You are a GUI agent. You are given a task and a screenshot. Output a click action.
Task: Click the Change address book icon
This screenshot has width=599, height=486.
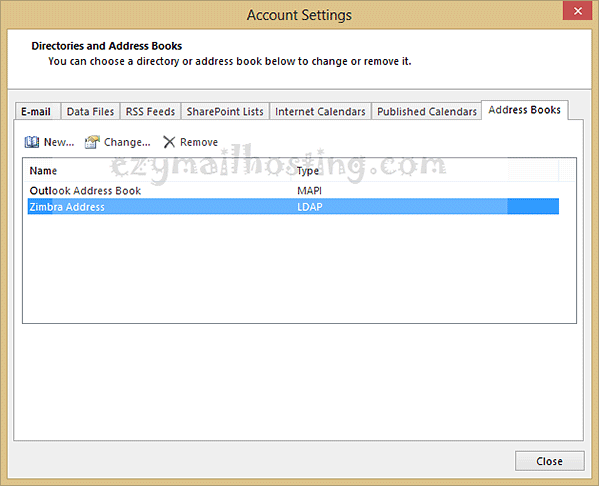point(92,142)
